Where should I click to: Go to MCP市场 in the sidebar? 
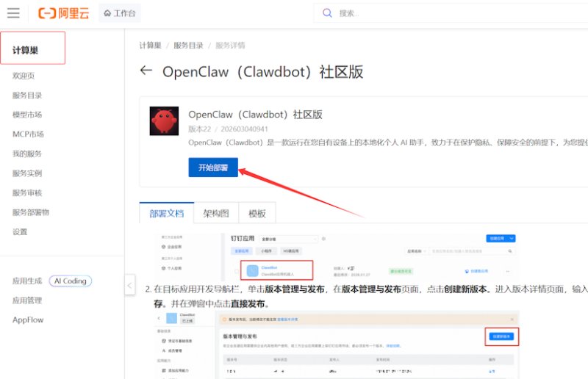coord(28,134)
